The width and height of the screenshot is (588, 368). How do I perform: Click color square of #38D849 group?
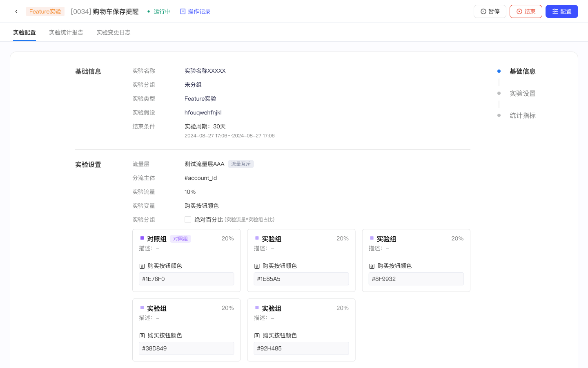pyautogui.click(x=142, y=307)
